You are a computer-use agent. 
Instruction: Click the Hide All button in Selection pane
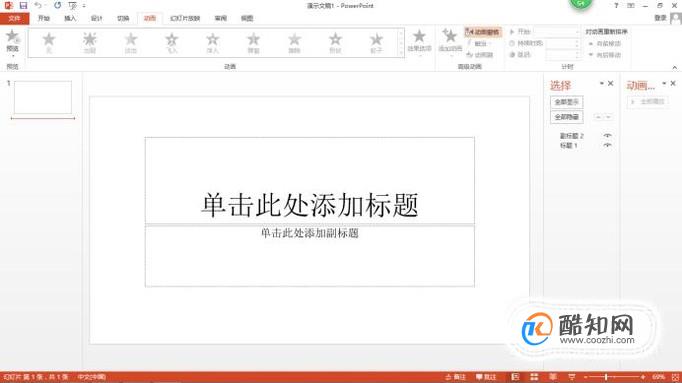[567, 117]
